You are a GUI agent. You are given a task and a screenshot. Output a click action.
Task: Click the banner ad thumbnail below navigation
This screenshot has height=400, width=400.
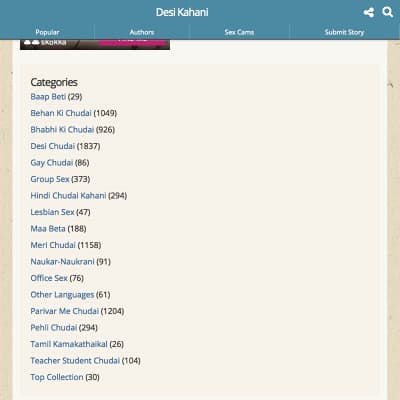tap(95, 45)
